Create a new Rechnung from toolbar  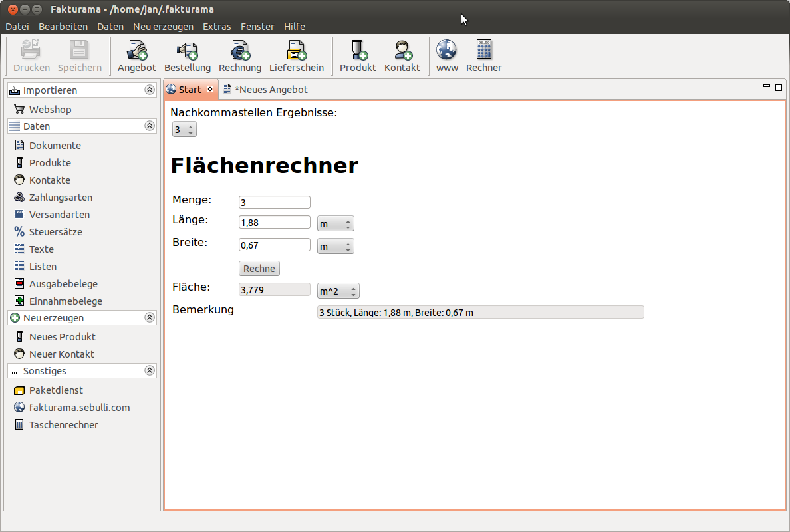click(x=240, y=56)
